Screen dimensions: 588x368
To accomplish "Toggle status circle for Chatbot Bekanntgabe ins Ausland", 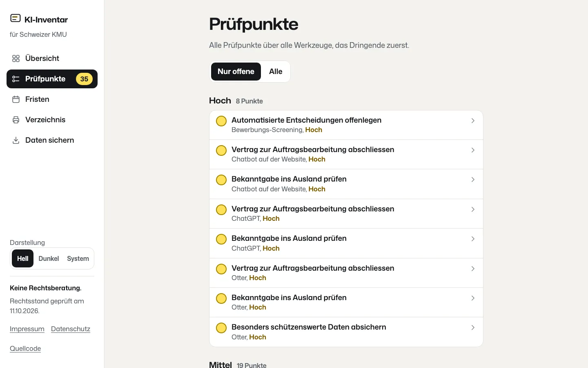I will coord(221,180).
